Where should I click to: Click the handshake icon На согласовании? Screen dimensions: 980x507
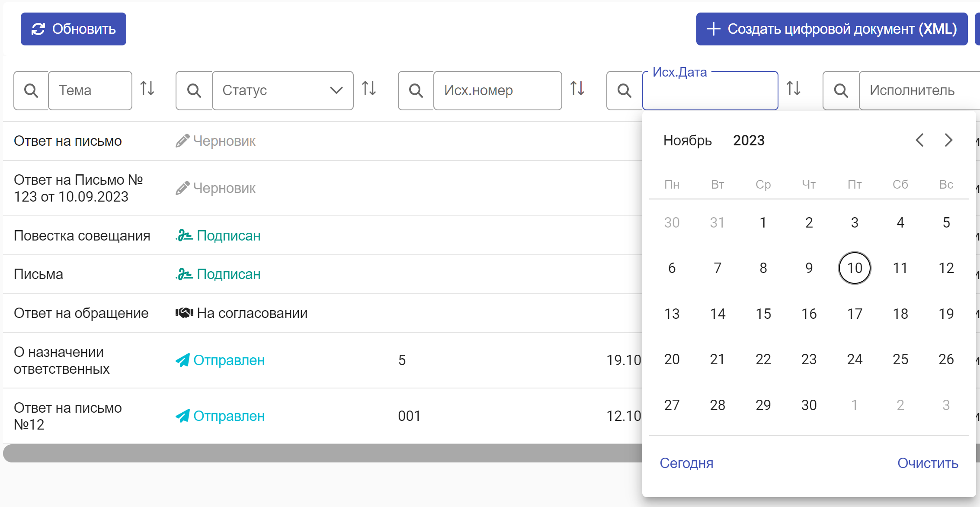tap(184, 313)
